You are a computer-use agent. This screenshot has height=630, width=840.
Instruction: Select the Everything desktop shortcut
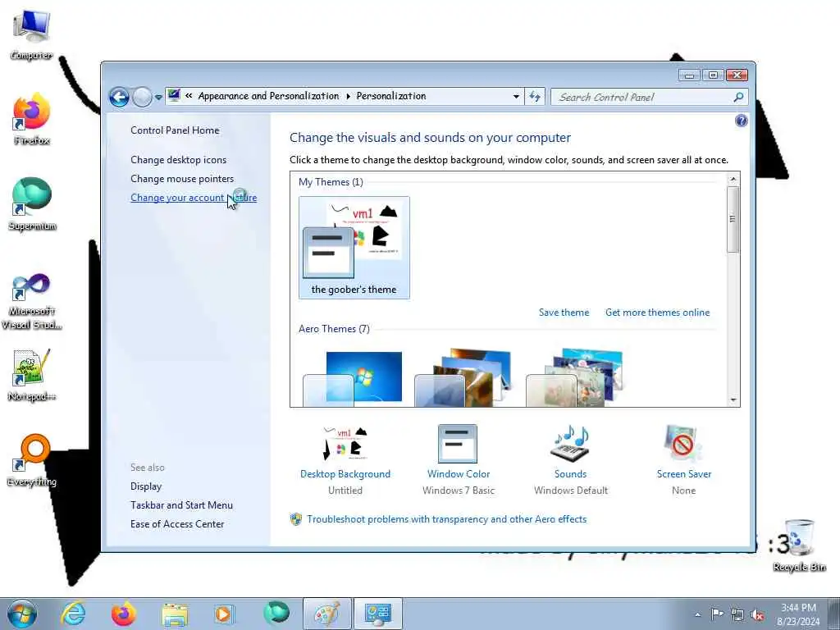[x=32, y=461]
